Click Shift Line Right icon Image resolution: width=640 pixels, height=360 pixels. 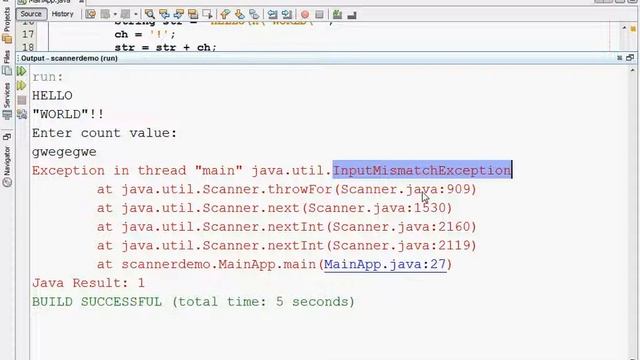(x=287, y=15)
